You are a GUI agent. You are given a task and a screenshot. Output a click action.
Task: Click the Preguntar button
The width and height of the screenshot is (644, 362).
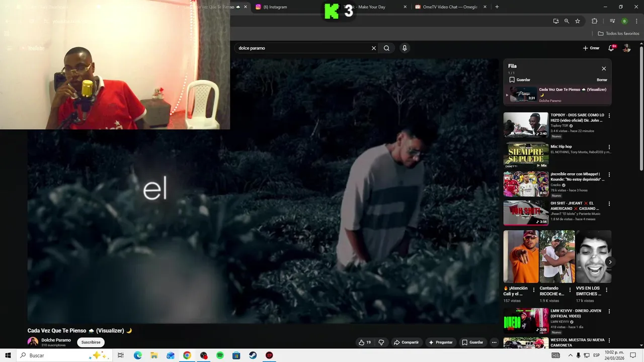point(440,342)
